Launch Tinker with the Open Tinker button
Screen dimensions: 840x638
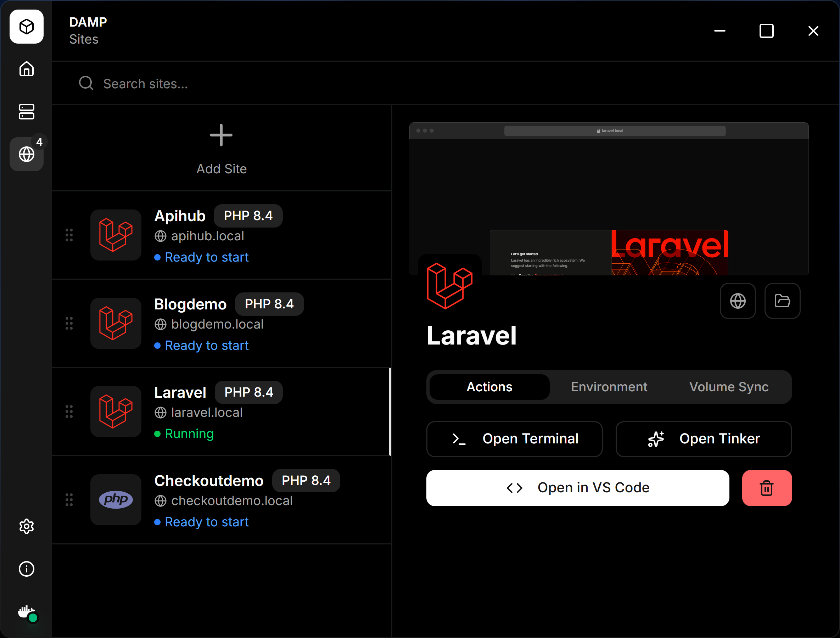click(703, 439)
